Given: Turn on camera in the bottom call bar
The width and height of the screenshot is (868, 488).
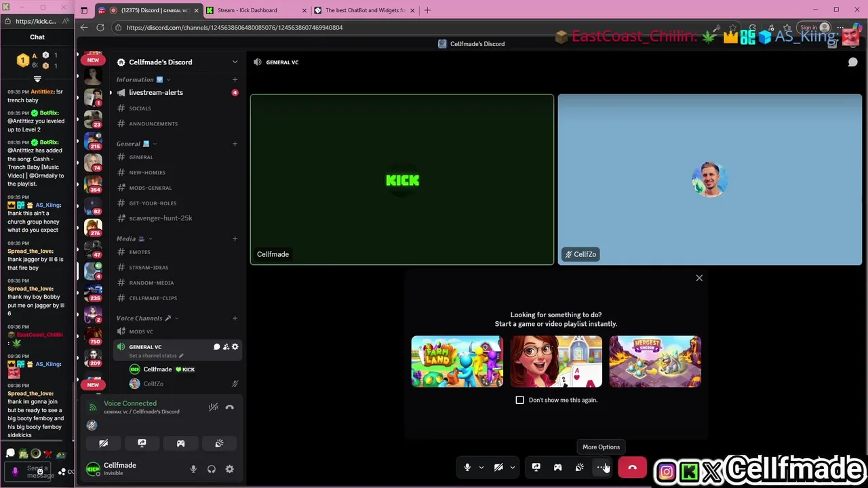Looking at the screenshot, I should [x=498, y=468].
